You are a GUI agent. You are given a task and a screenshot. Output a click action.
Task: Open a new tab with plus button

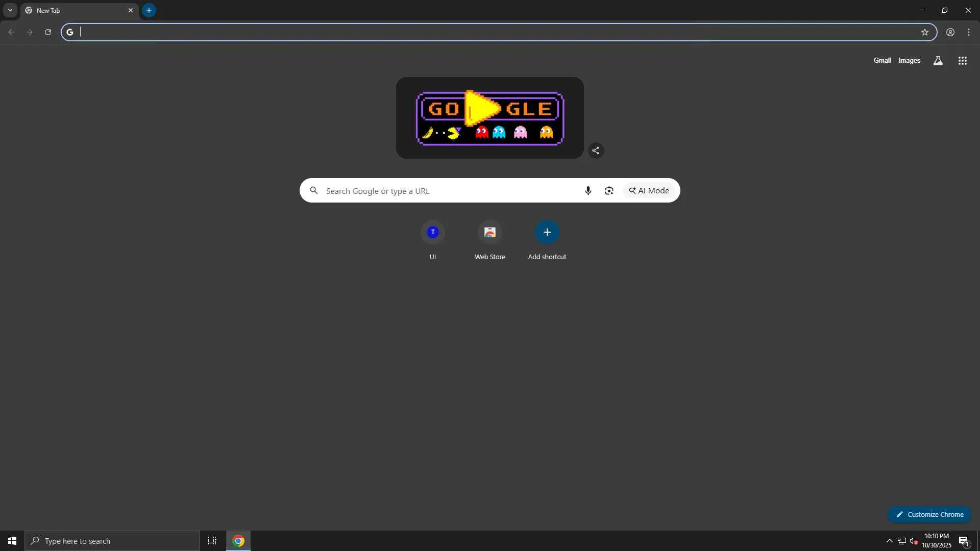(x=149, y=10)
